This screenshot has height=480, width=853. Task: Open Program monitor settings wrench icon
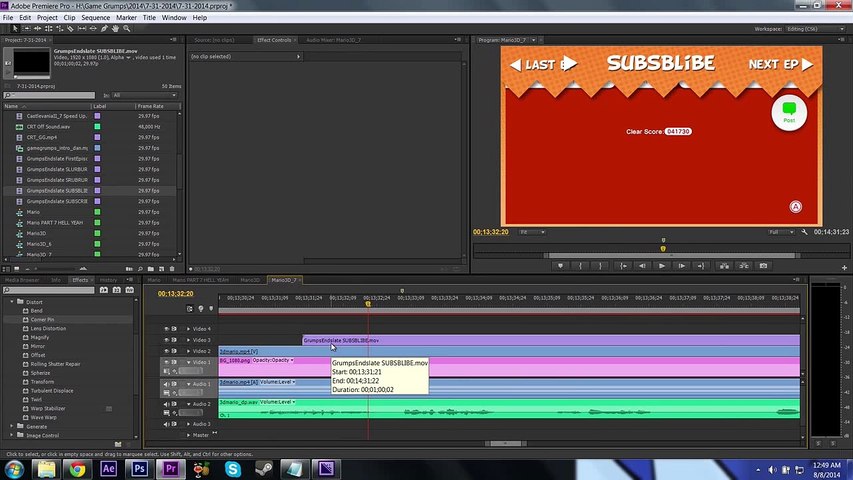[805, 232]
